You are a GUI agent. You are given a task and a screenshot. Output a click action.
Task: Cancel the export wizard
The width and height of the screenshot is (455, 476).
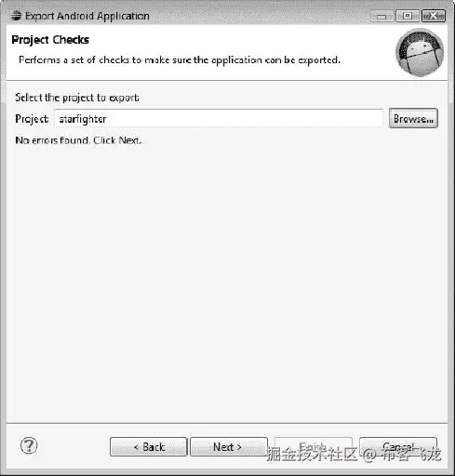[x=398, y=446]
